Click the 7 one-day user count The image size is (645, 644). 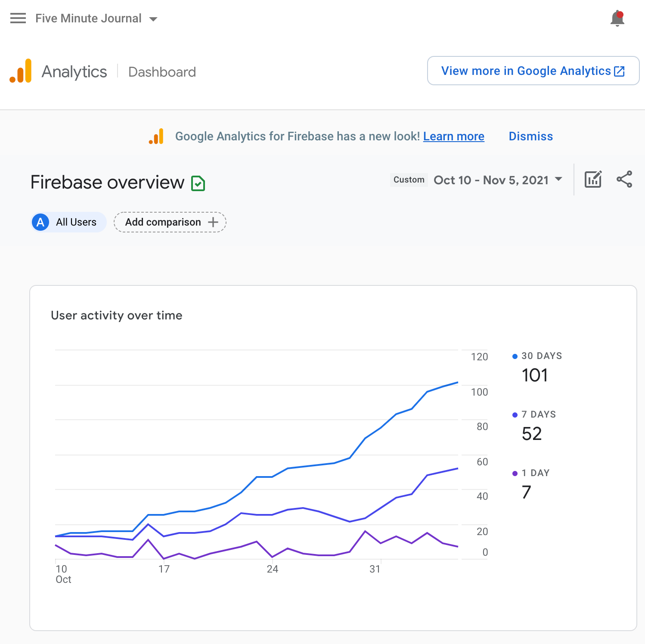526,492
